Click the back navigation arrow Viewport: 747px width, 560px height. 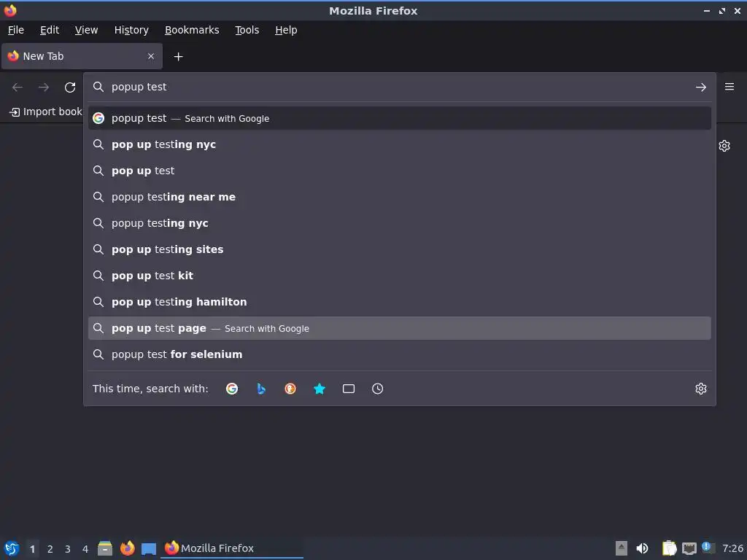click(18, 87)
